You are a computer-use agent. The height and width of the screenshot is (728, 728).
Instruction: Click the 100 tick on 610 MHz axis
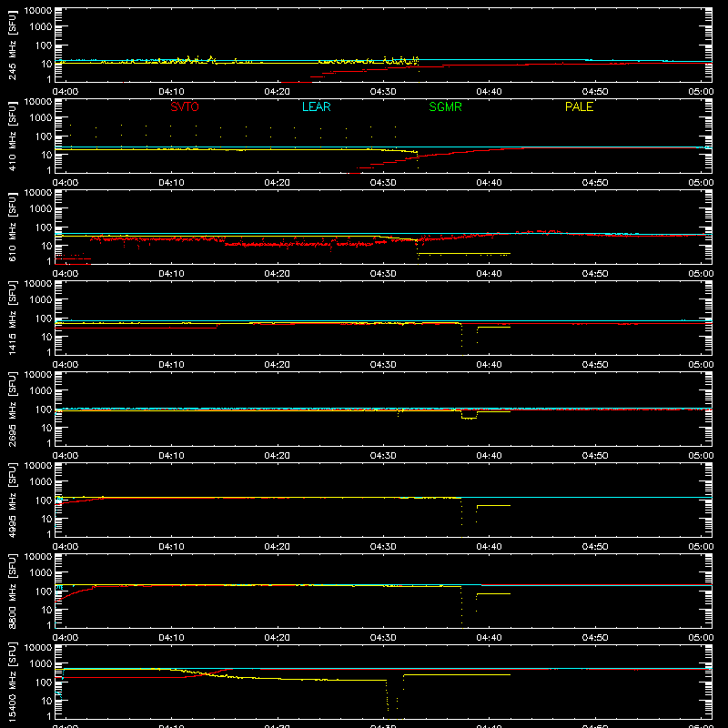[x=44, y=227]
